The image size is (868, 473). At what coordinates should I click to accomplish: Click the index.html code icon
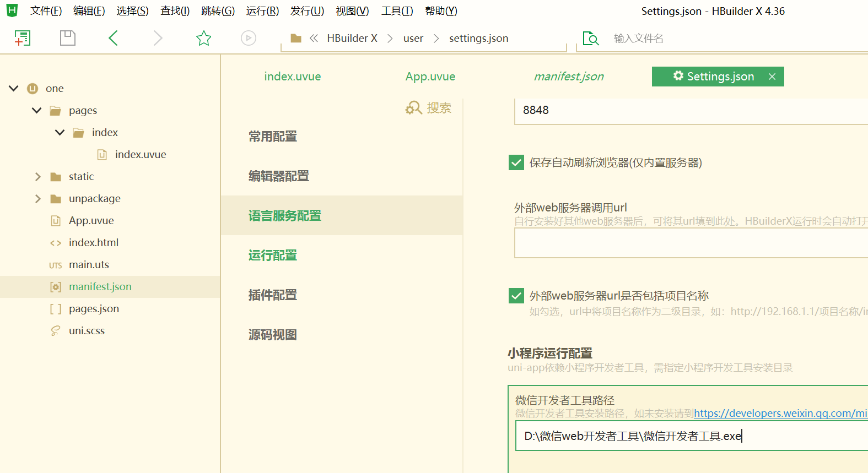[56, 243]
